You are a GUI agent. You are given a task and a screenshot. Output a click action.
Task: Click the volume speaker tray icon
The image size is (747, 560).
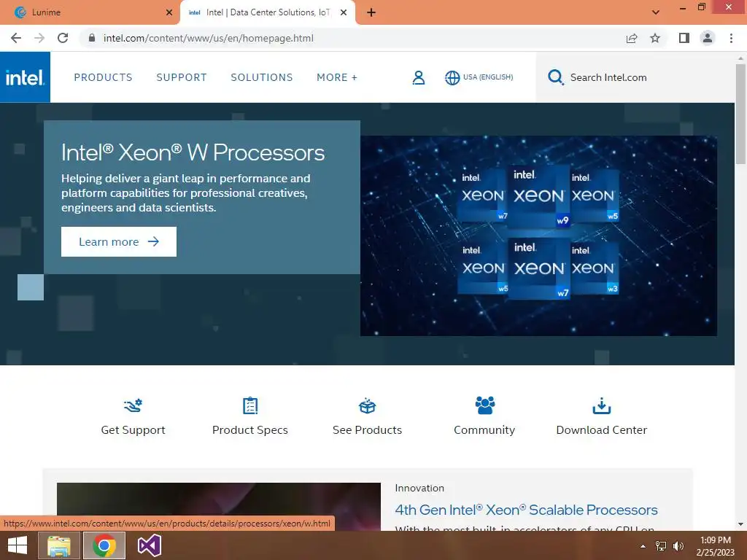pos(678,546)
